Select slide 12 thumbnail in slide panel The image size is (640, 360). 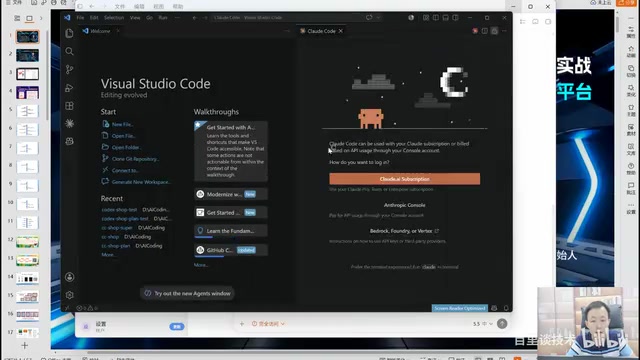pyautogui.click(x=28, y=242)
